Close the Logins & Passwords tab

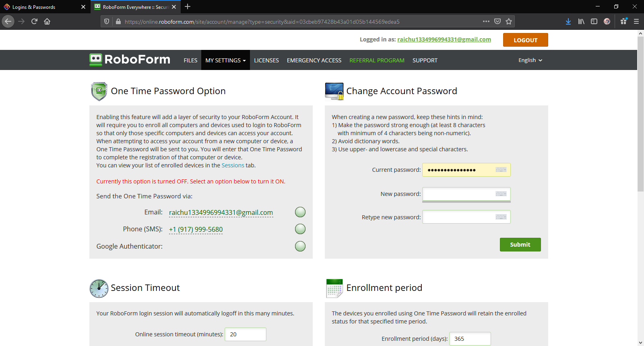[x=83, y=7]
